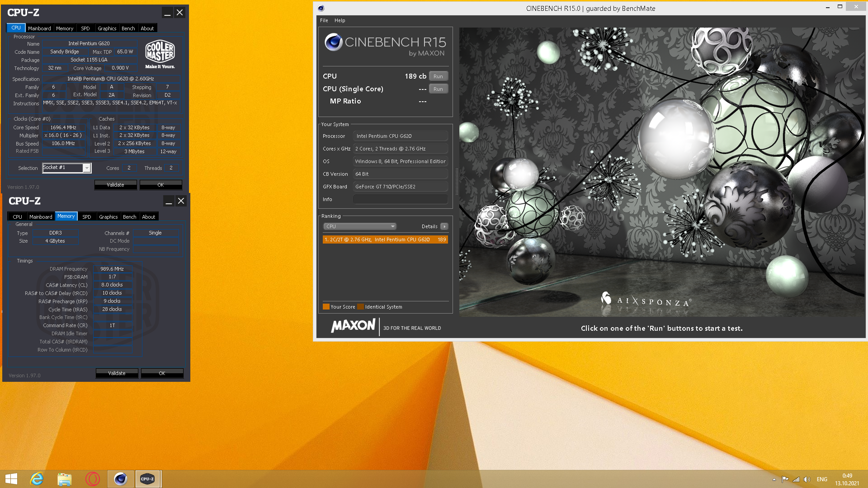Open About tab in upper CPU-Z

click(x=147, y=28)
